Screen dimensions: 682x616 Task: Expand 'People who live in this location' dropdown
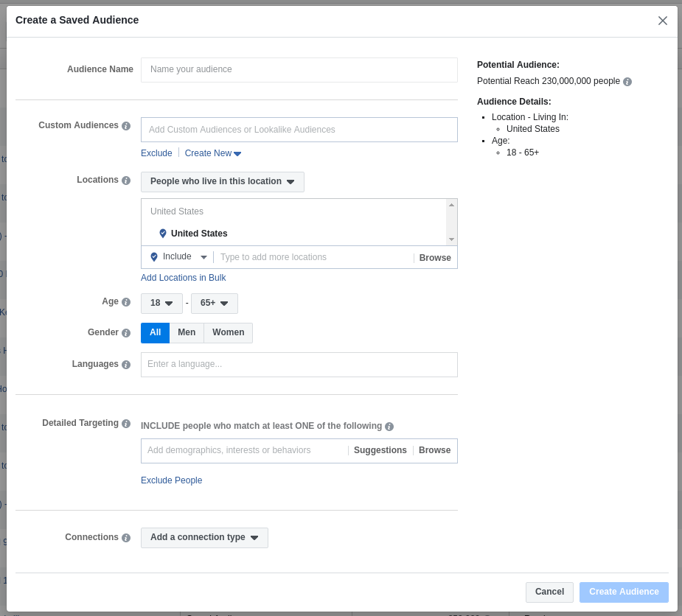[x=222, y=182]
